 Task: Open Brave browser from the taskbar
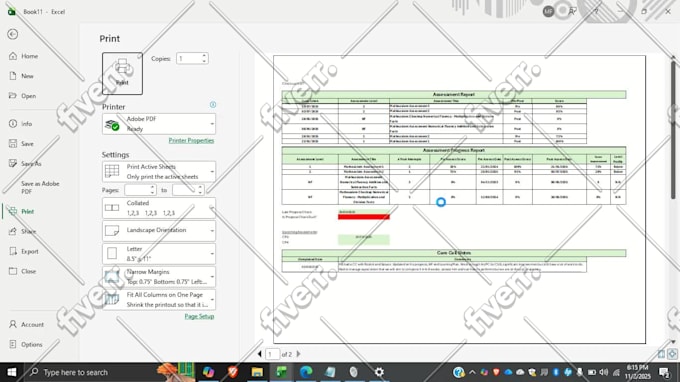pyautogui.click(x=233, y=372)
